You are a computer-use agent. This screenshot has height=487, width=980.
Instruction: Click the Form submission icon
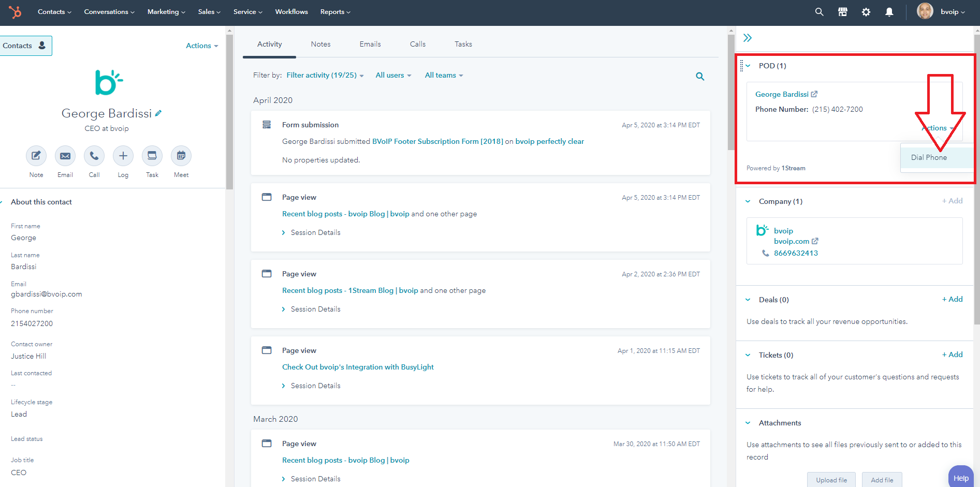point(267,125)
